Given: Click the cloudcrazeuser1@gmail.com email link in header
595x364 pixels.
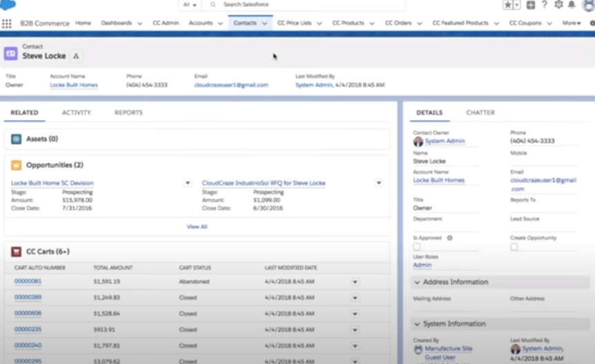Looking at the screenshot, I should 231,85.
